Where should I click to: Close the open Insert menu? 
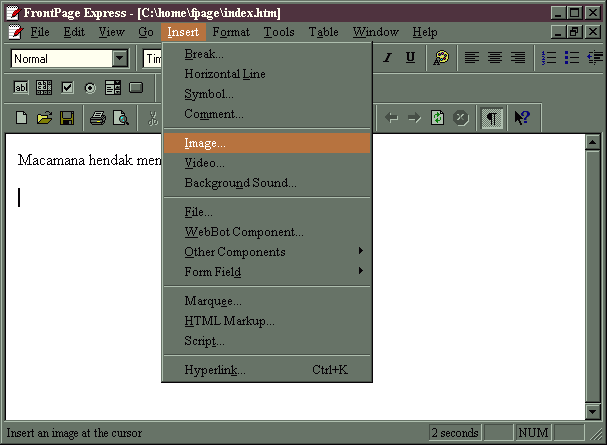[183, 32]
